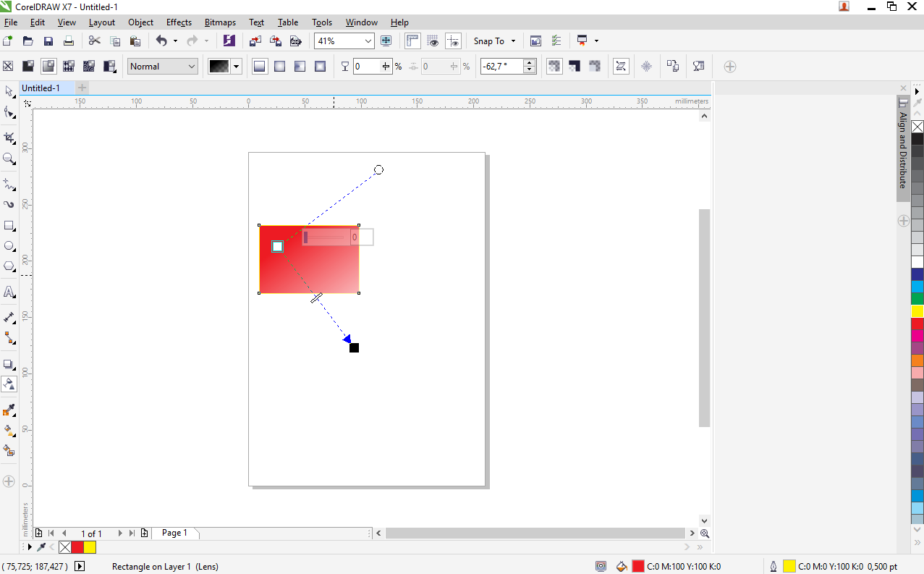
Task: Choose the Drop Shadow tool
Action: (9, 364)
